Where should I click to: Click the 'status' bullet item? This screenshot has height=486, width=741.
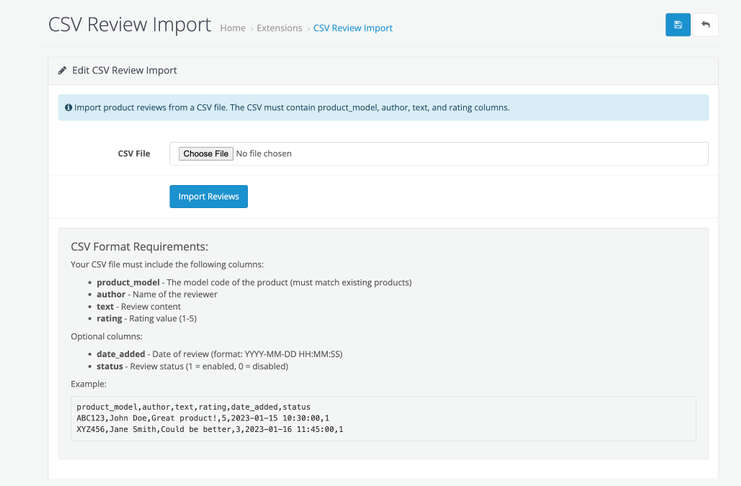[x=192, y=366]
